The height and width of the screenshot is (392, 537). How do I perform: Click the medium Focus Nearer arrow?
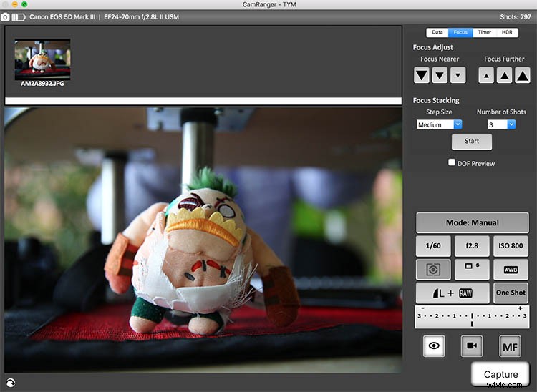440,75
